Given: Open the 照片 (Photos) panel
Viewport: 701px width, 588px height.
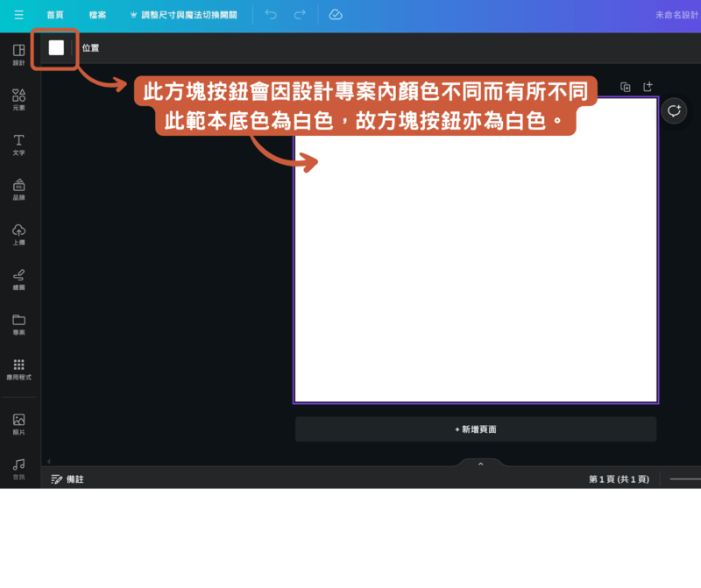Looking at the screenshot, I should pyautogui.click(x=18, y=423).
